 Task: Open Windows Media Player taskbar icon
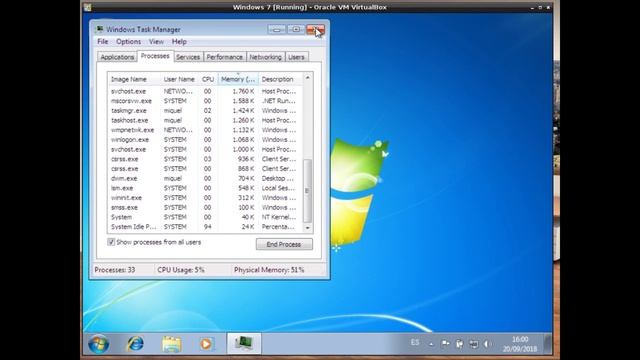(207, 344)
